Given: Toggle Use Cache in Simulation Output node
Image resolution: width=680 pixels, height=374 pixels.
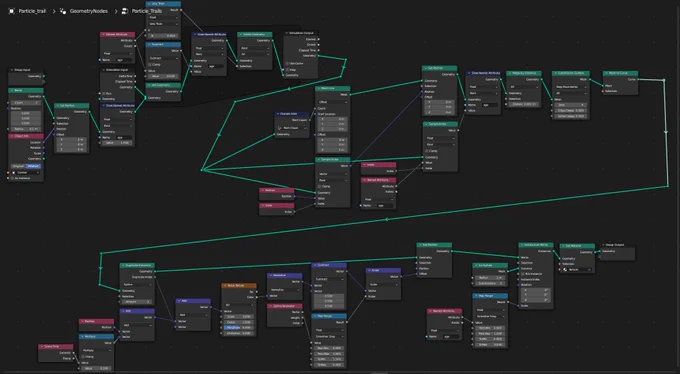Looking at the screenshot, I should (x=287, y=63).
